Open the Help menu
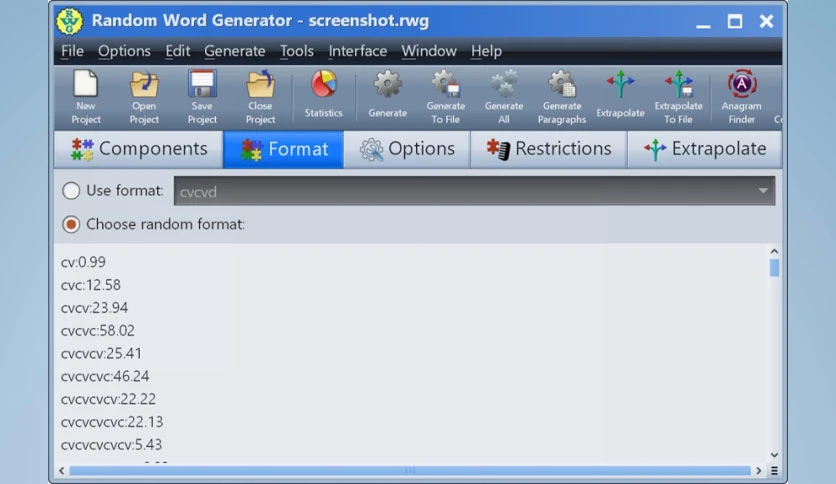Viewport: 836px width, 484px height. click(486, 51)
